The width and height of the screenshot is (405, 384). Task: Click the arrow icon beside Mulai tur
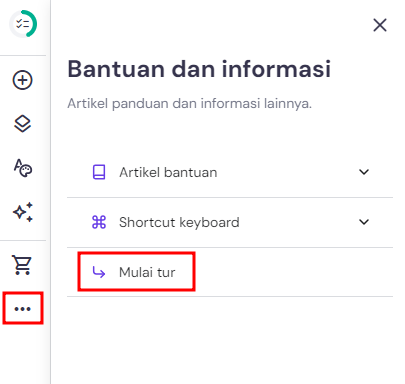[99, 272]
